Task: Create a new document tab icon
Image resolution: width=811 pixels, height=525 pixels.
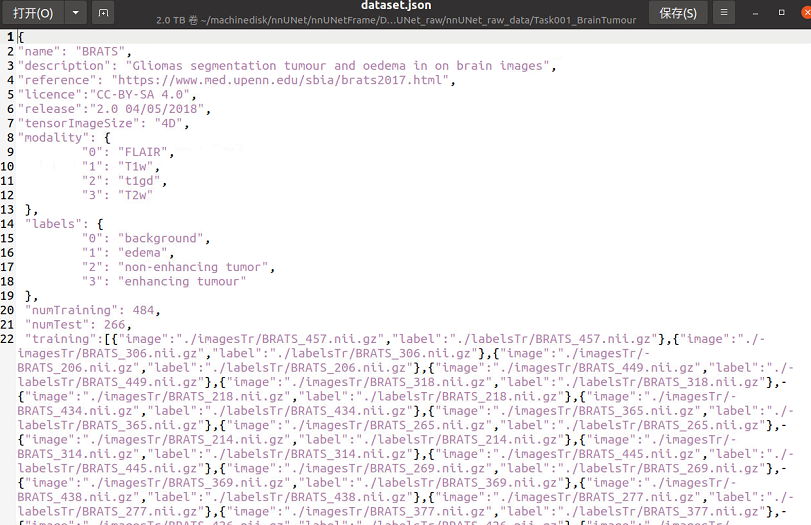Action: point(103,12)
